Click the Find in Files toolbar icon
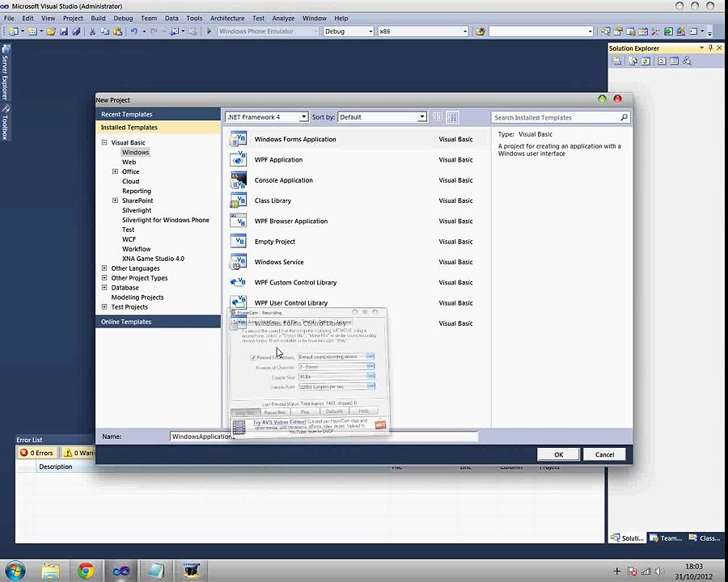 (480, 32)
